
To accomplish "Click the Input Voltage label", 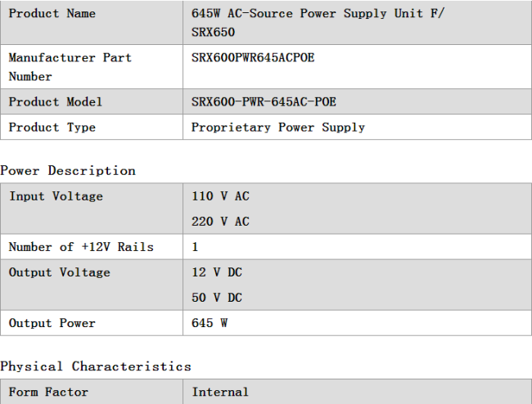I will click(x=56, y=196).
